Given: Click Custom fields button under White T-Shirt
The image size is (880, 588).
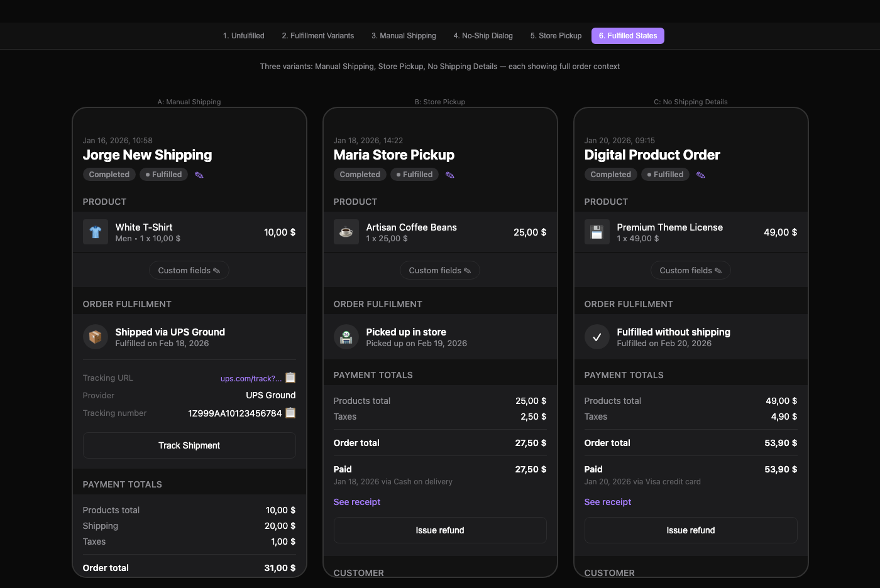Looking at the screenshot, I should tap(189, 270).
